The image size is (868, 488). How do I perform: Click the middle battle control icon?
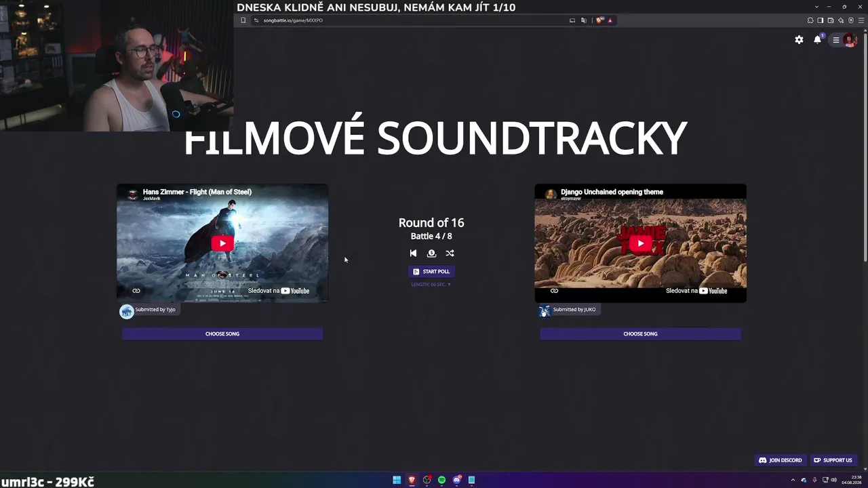(431, 253)
